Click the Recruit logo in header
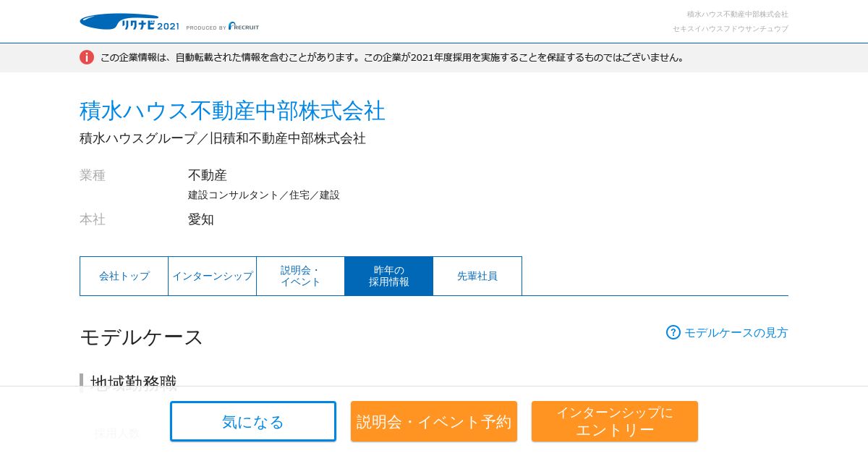 point(244,26)
